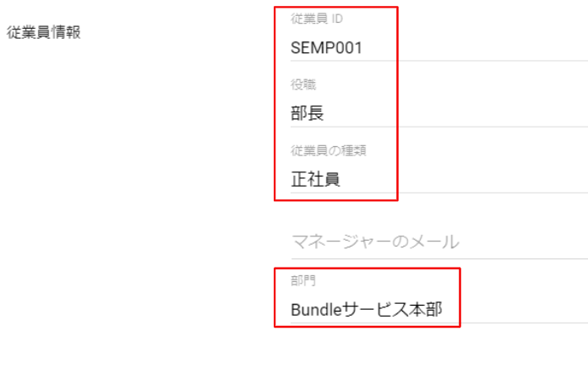The height and width of the screenshot is (369, 588).
Task: Click the 従業員 ID label text
Action: coord(317,19)
